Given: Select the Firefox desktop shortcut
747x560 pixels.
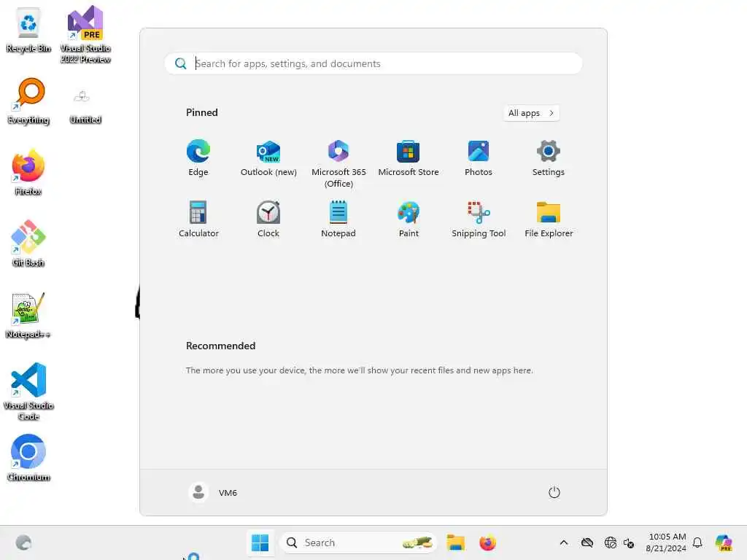Looking at the screenshot, I should pos(28,172).
